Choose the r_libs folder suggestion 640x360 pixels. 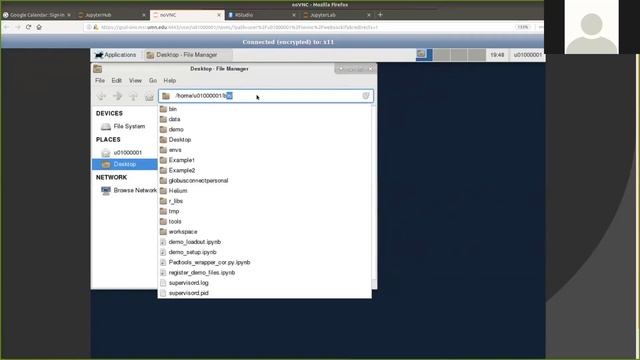point(264,201)
